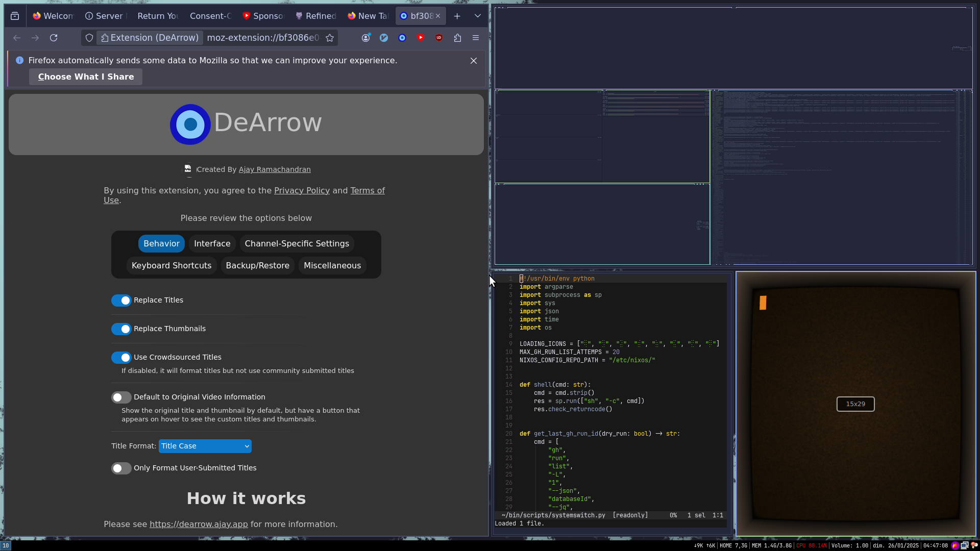Open the SponsorBlock toolbar extension icon
The width and height of the screenshot is (980, 551).
(421, 38)
